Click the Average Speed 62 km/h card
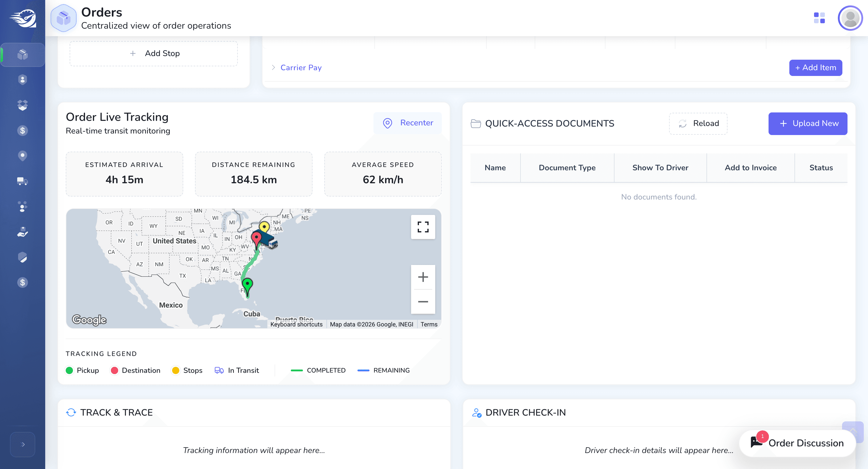Screen dimensions: 868x469 [383, 174]
